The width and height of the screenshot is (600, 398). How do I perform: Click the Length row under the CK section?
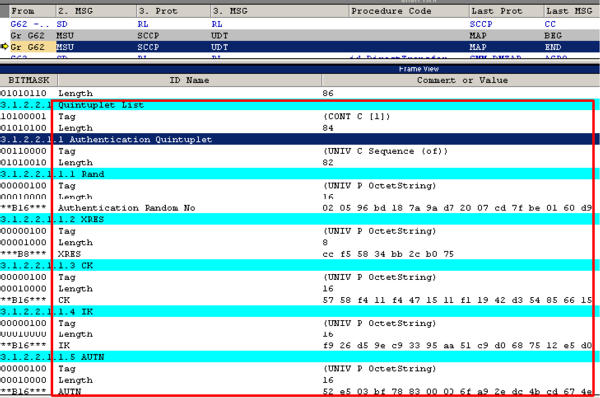click(x=300, y=289)
